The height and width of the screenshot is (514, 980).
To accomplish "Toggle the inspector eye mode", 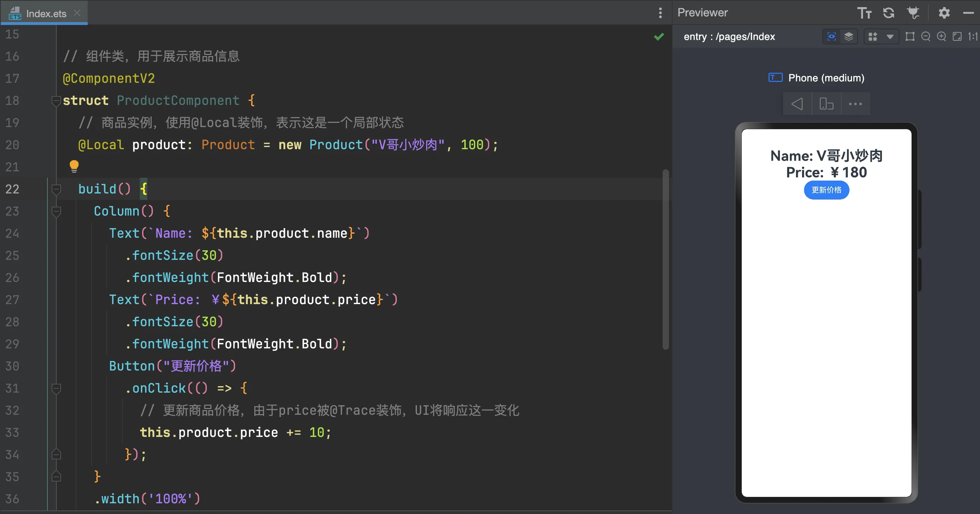I will click(x=832, y=36).
